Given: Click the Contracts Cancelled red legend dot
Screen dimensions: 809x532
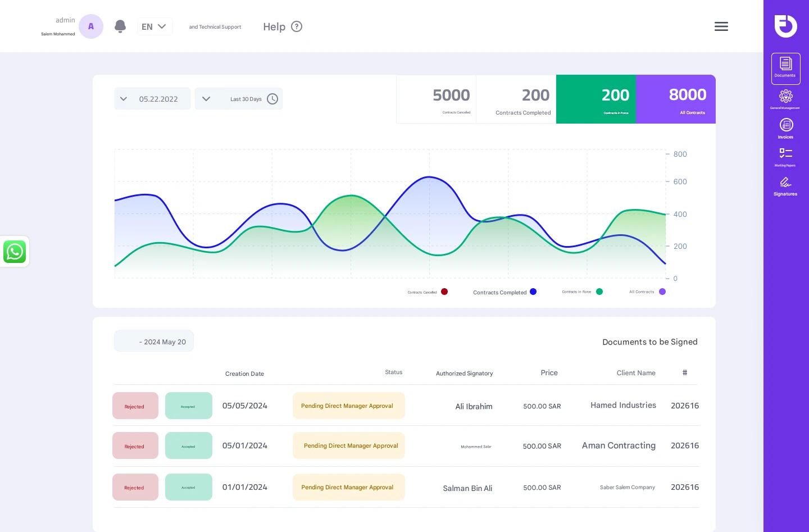Looking at the screenshot, I should tap(444, 292).
